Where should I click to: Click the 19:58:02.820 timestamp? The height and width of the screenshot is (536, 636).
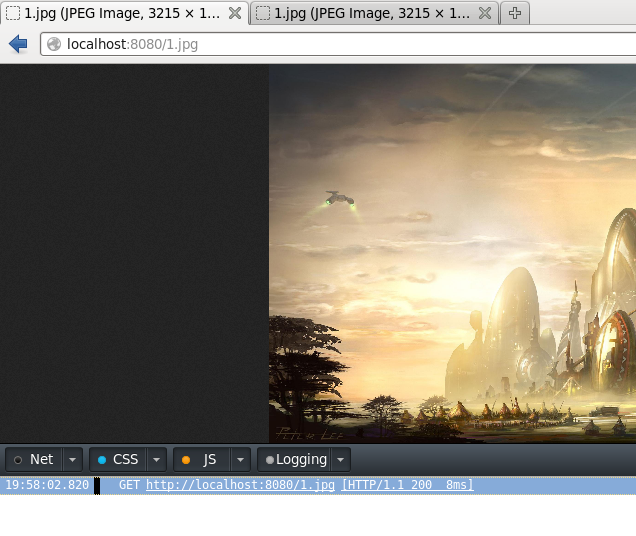47,485
